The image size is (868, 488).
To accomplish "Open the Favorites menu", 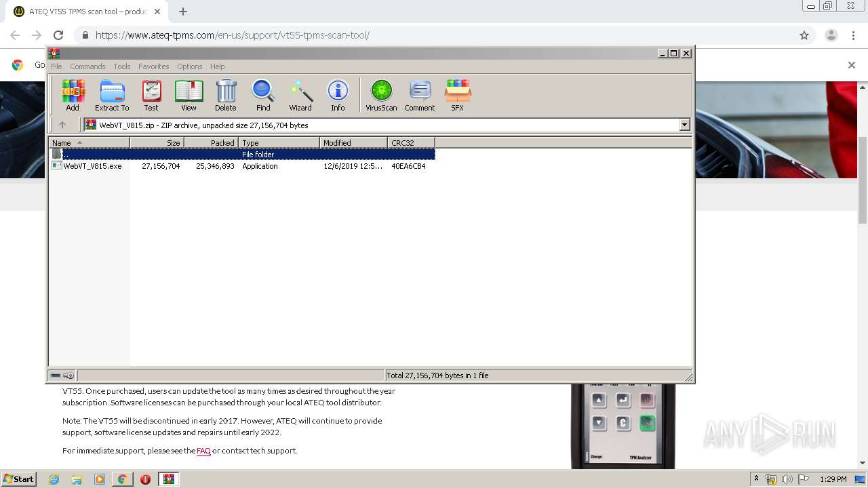I will [x=154, y=66].
